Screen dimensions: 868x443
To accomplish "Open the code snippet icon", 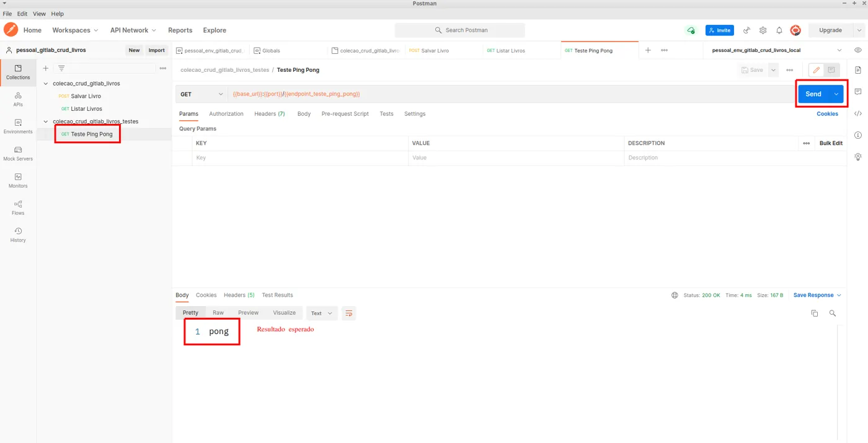I will (858, 113).
